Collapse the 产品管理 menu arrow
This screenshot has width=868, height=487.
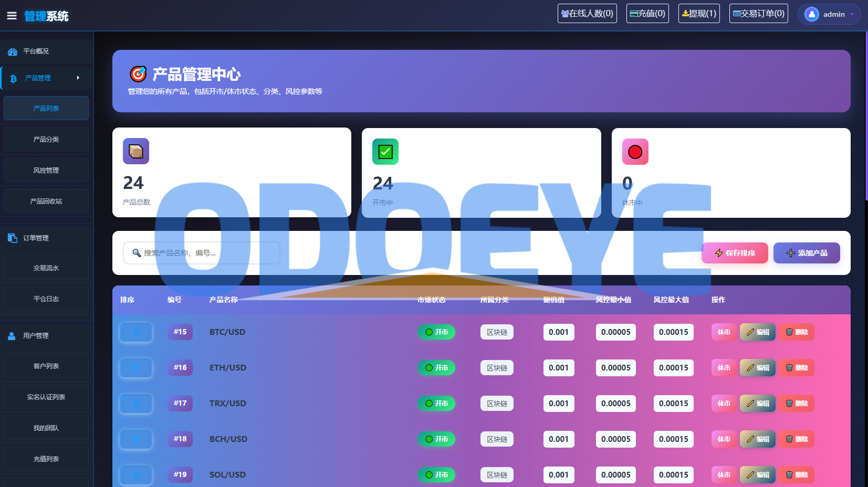(78, 78)
